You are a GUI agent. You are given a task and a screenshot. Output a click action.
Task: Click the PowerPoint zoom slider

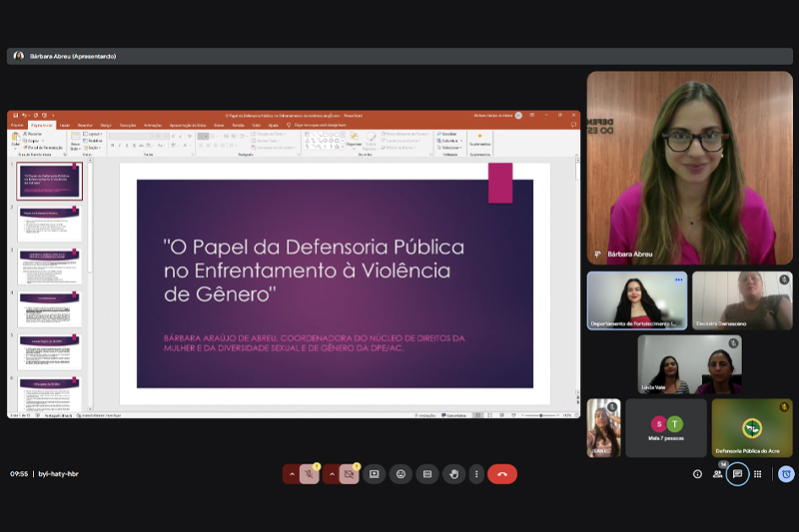click(541, 415)
